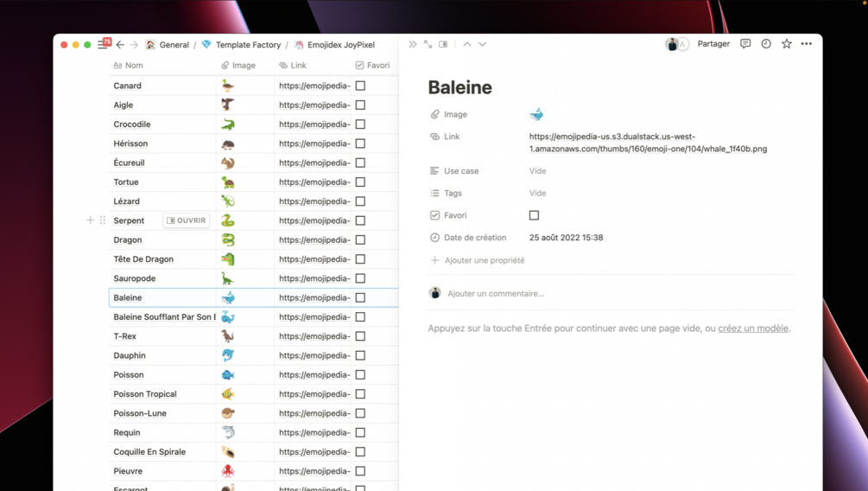Click the octopus emoji in Pieuvre row
Viewport: 868px width, 491px height.
coord(228,471)
